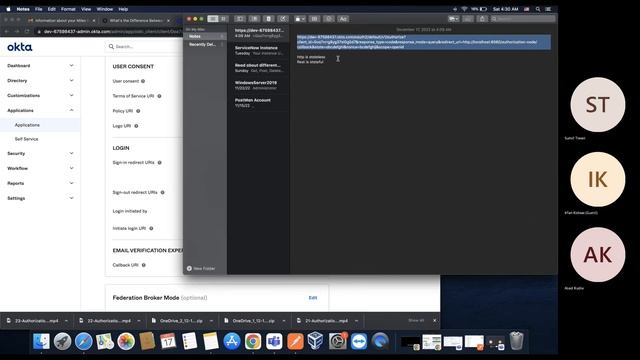
Task: Open the Help menu in menu bar
Action: pyautogui.click(x=123, y=9)
